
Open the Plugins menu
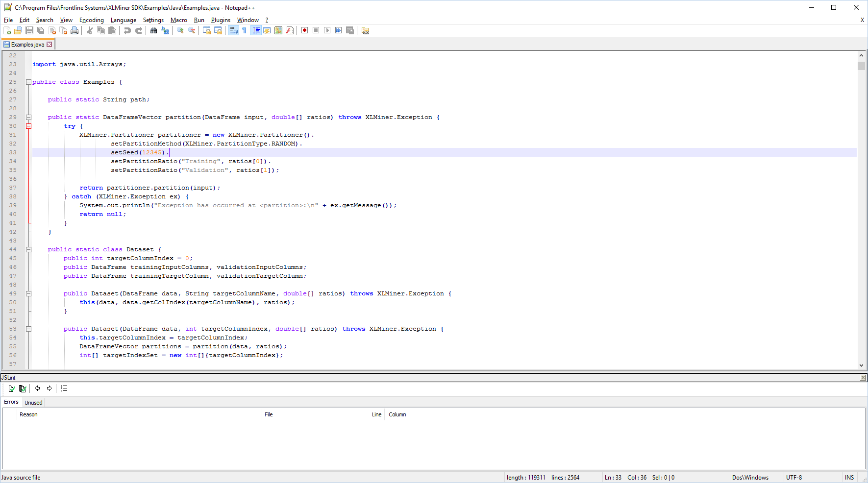(221, 20)
